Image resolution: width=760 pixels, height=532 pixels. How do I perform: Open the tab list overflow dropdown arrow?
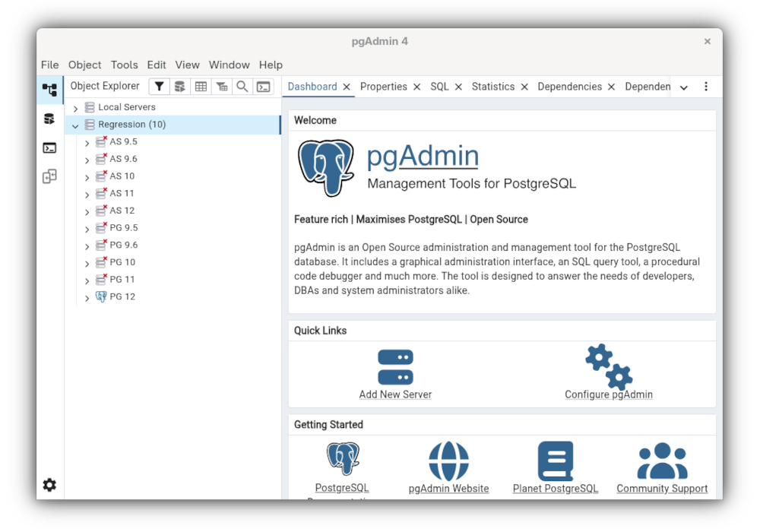click(684, 87)
